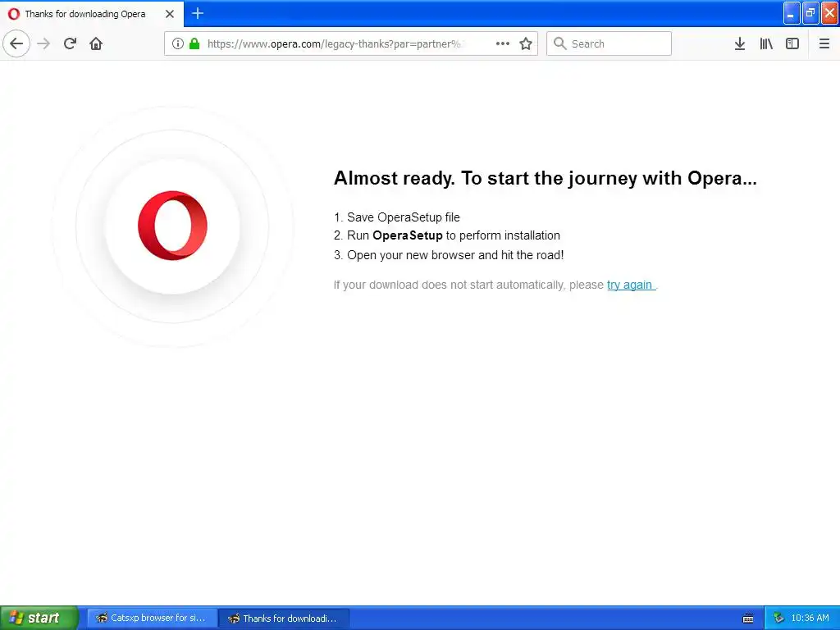Screen dimensions: 840x630
Task: Open the Library bookmarks and history icon
Action: (x=766, y=43)
